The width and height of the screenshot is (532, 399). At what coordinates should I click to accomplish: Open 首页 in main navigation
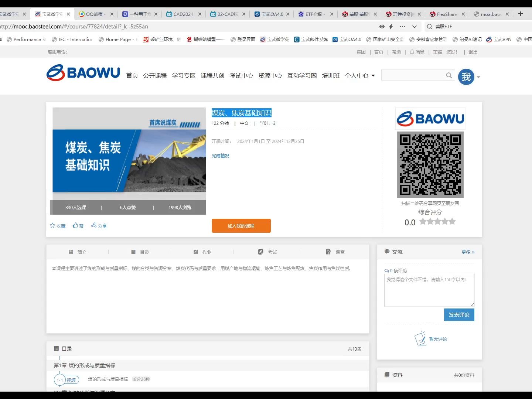(132, 75)
